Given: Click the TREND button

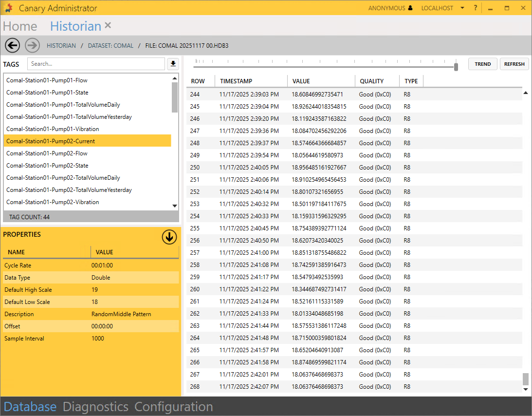Looking at the screenshot, I should [482, 64].
